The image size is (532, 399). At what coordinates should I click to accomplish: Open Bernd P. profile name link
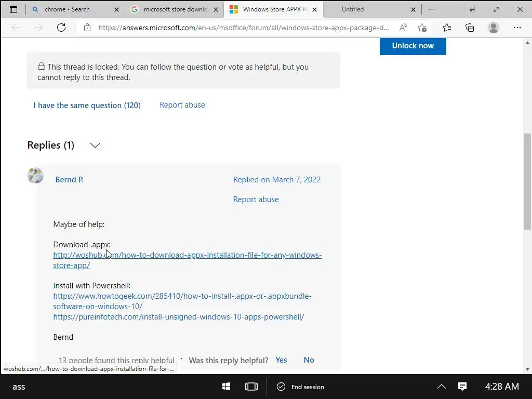(69, 179)
